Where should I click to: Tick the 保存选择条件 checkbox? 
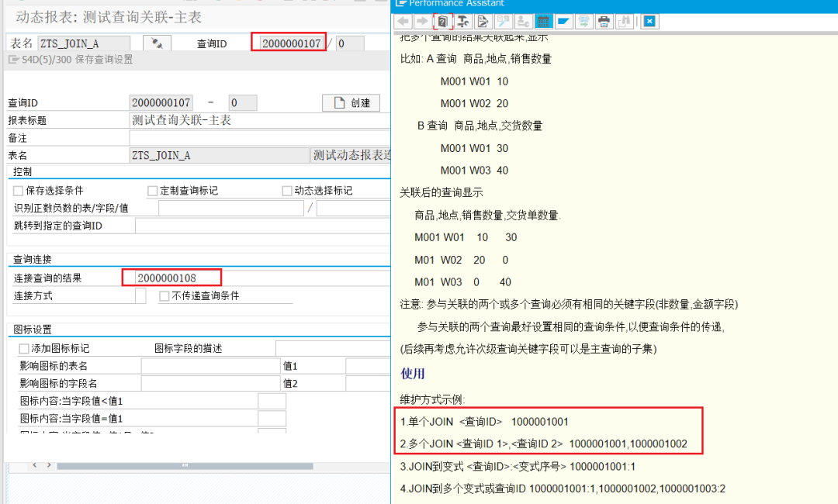18,191
